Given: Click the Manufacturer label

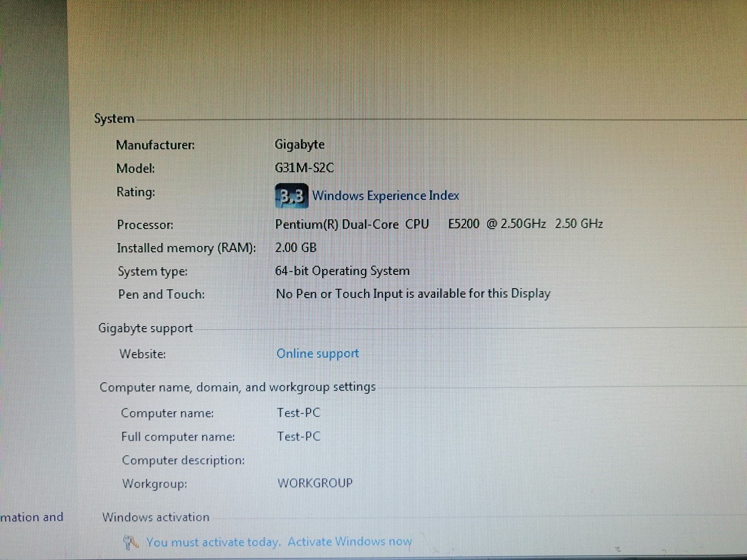Looking at the screenshot, I should click(x=155, y=145).
